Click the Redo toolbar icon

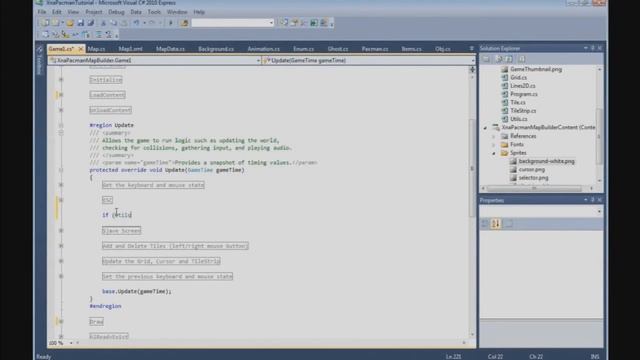point(152,23)
